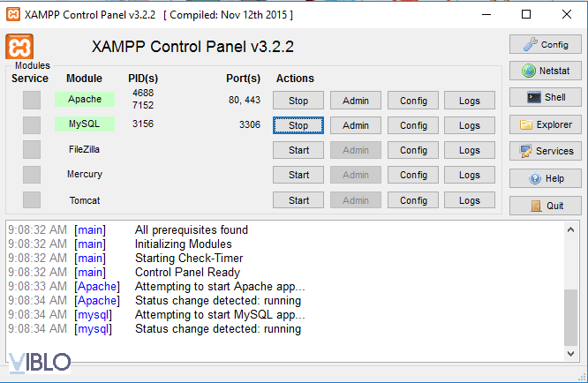Viewport: 588px width, 383px height.
Task: Open the Apache row Config button
Action: 413,101
